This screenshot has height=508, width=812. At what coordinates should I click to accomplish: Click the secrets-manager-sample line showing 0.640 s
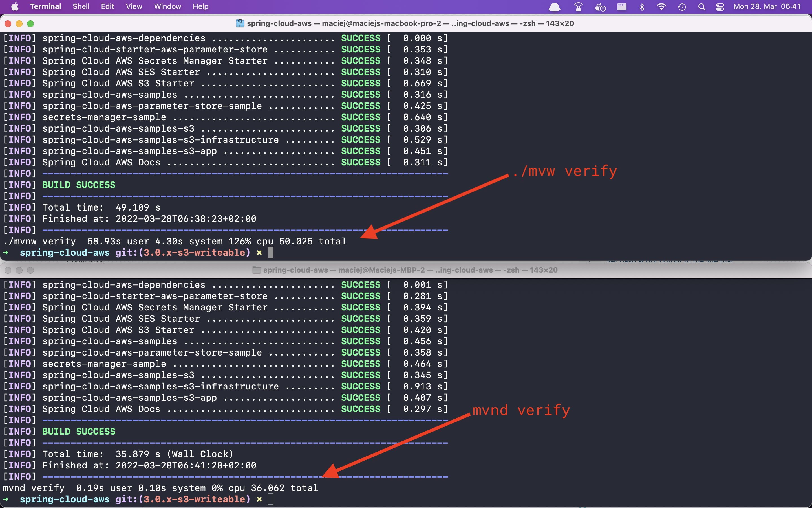click(226, 117)
